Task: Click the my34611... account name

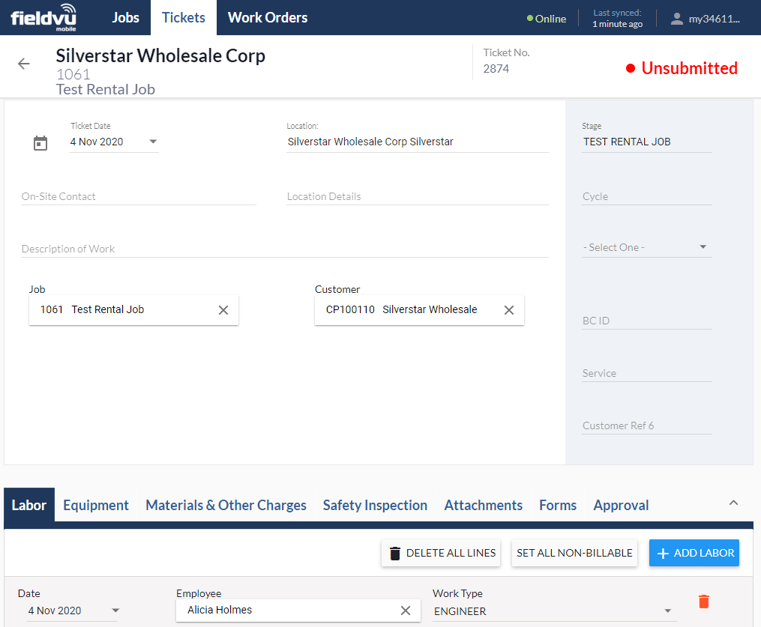Action: pyautogui.click(x=714, y=19)
